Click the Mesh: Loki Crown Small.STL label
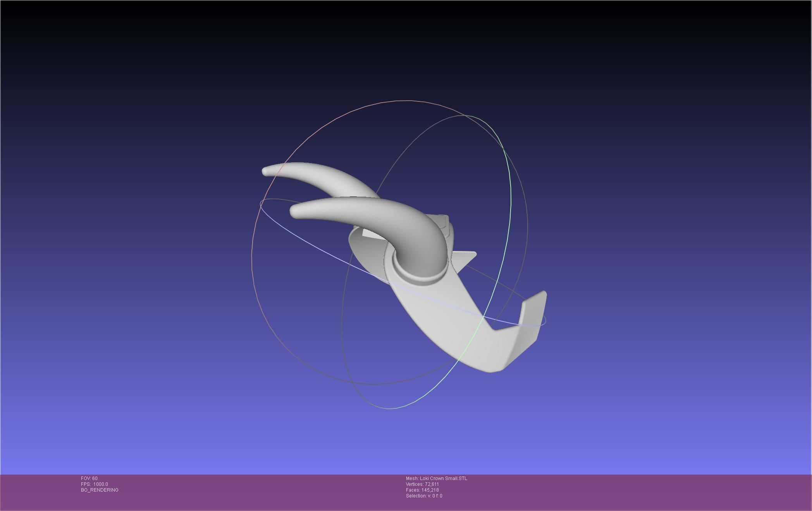This screenshot has width=812, height=511. pos(436,478)
